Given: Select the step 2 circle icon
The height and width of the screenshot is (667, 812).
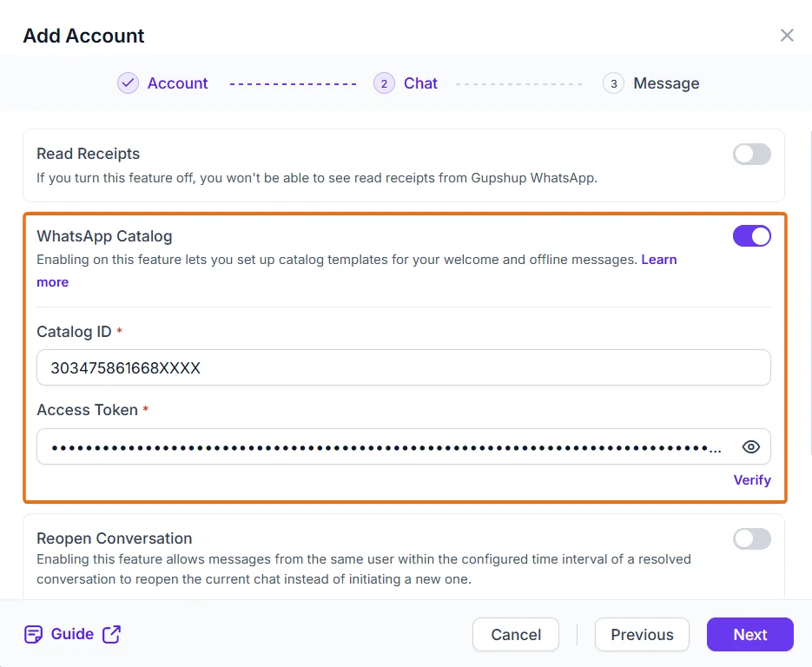Looking at the screenshot, I should [384, 83].
